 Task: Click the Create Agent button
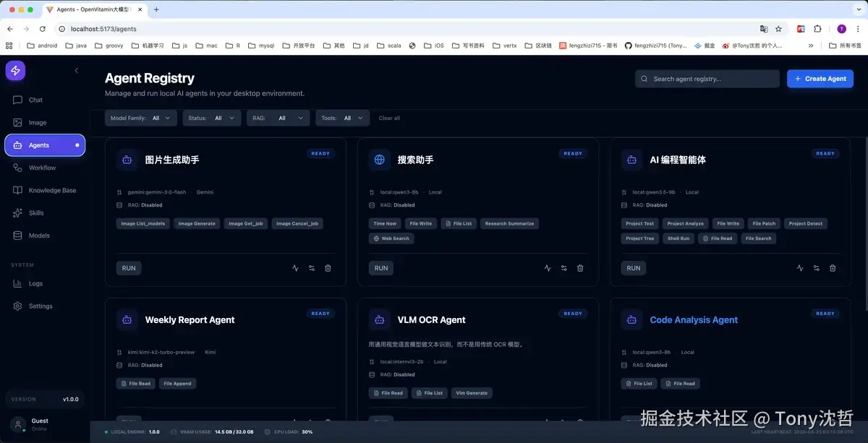(x=820, y=79)
